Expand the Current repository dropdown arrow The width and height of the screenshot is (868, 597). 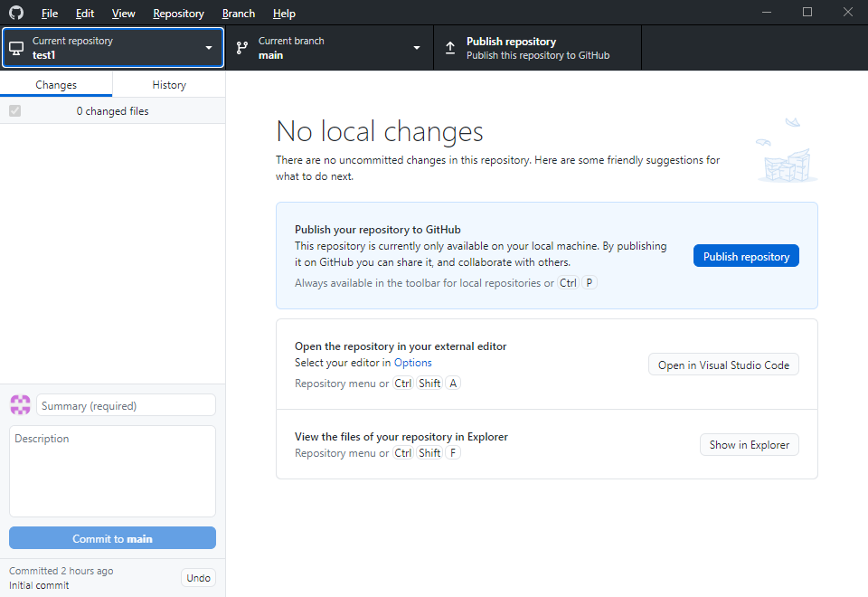209,48
